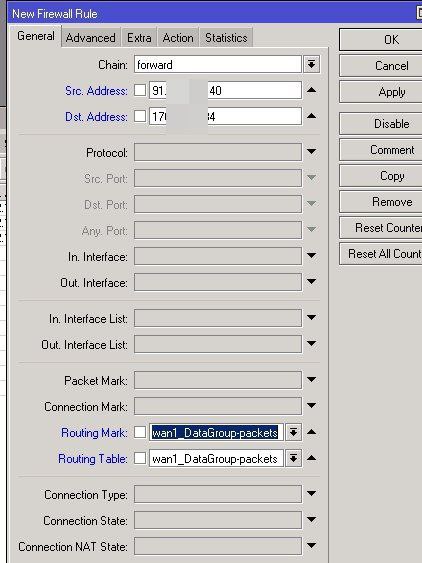Image resolution: width=422 pixels, height=563 pixels.
Task: Toggle the Routing Table invert checkbox
Action: (140, 458)
